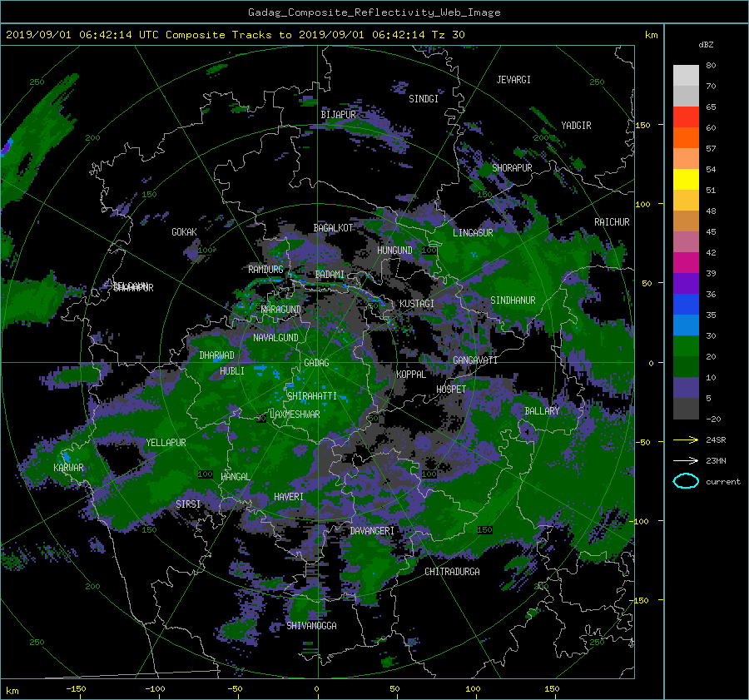Image resolution: width=749 pixels, height=700 pixels.
Task: Click the DAVANGERI city label
Action: point(372,531)
